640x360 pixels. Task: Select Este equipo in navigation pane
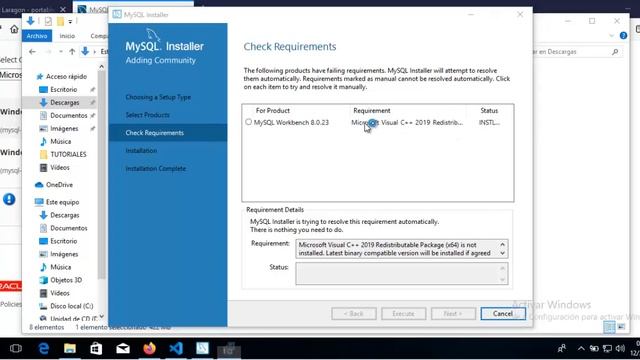(x=57, y=202)
